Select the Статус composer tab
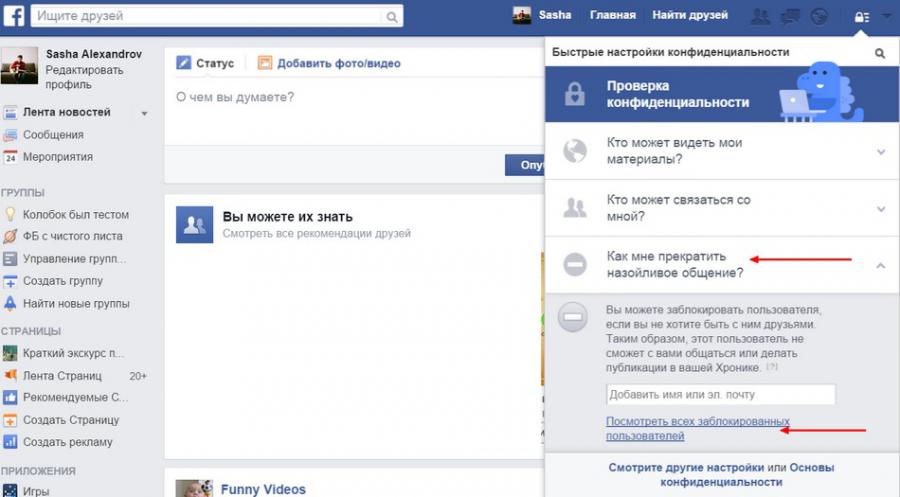 click(x=205, y=63)
